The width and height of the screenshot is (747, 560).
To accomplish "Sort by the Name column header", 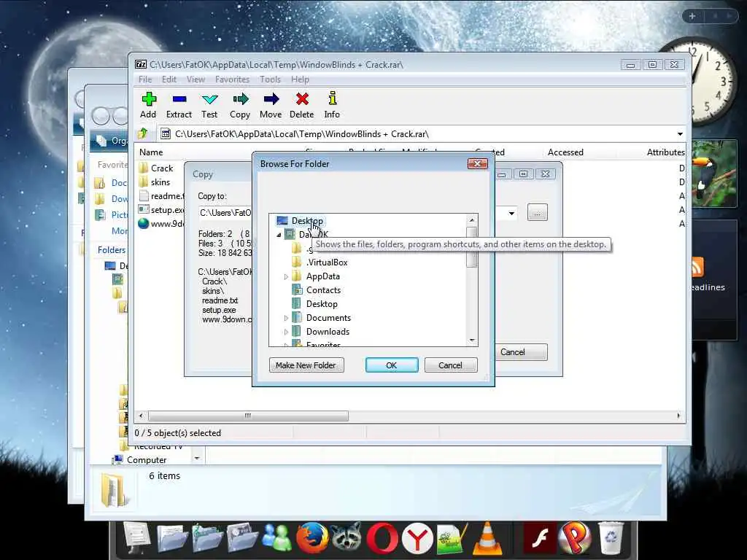I will (x=151, y=152).
